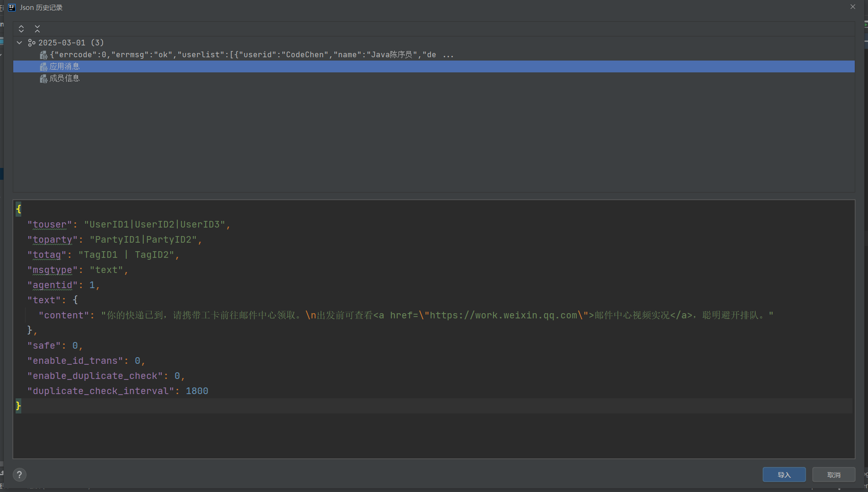Click the JSON file icon beside 应用消息
The height and width of the screenshot is (492, 868).
pos(43,66)
